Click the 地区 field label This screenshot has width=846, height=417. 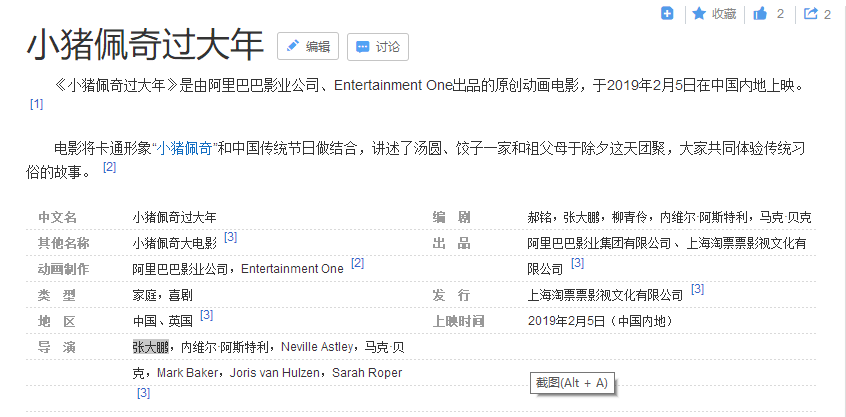point(57,322)
